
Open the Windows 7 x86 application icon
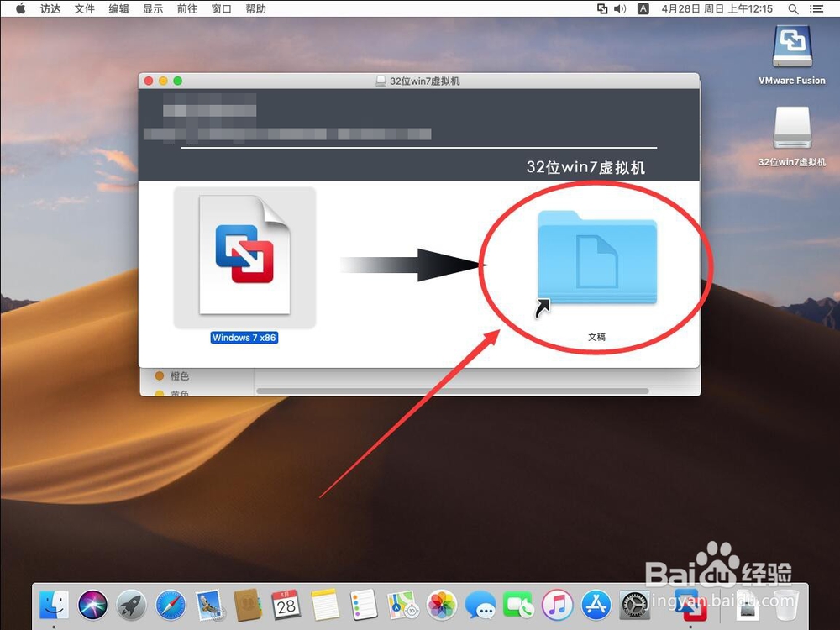click(x=244, y=257)
